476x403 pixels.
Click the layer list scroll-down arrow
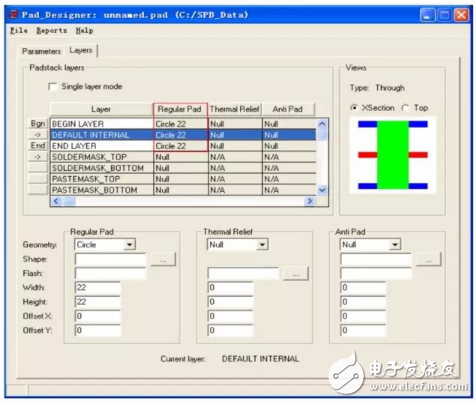point(322,190)
